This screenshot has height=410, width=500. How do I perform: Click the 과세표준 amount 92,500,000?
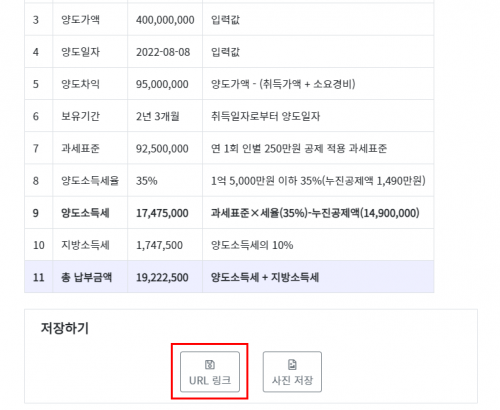162,149
